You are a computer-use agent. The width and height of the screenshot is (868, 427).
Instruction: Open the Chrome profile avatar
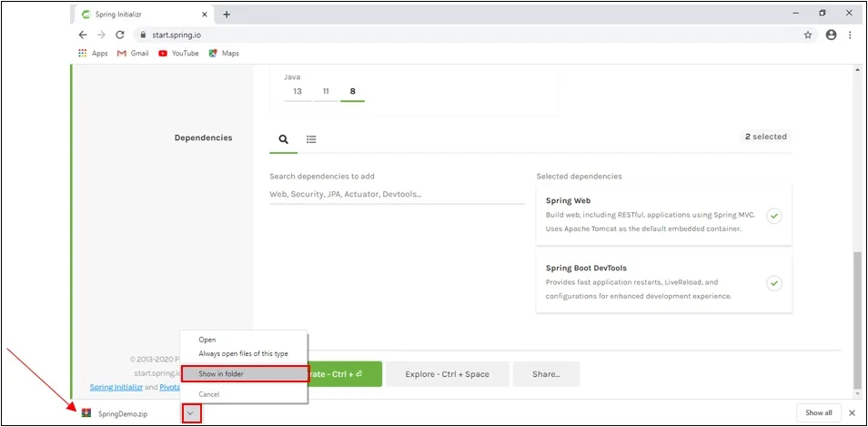(x=831, y=35)
